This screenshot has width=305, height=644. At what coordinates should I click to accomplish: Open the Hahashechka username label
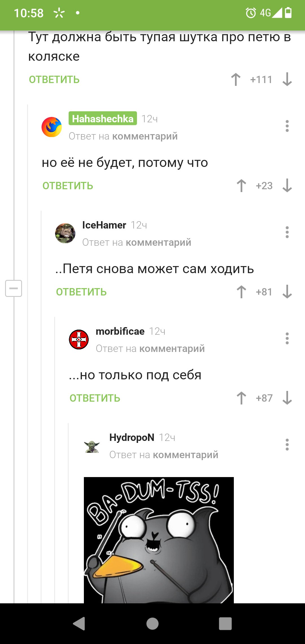pyautogui.click(x=103, y=119)
